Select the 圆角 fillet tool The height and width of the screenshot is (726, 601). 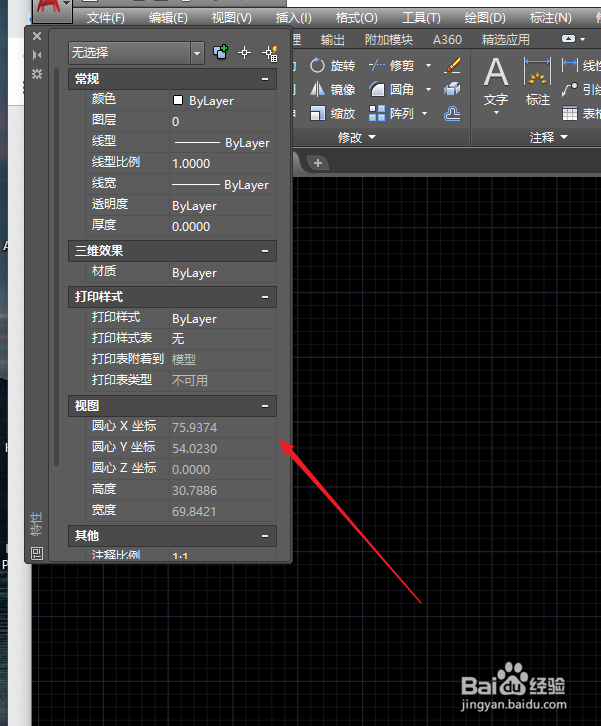point(392,89)
